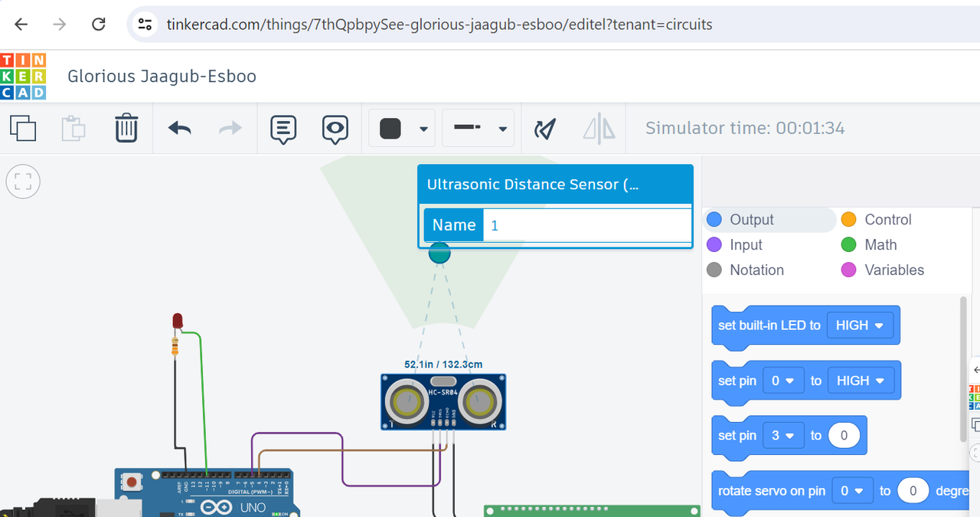
Task: Delete selection with trash can icon
Action: pyautogui.click(x=126, y=128)
